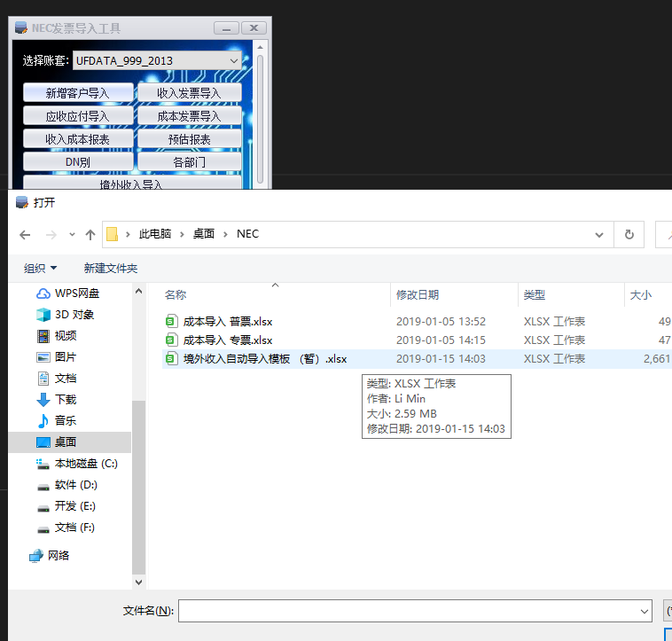This screenshot has height=641, width=672.
Task: Click the forward navigation arrow
Action: [x=51, y=234]
